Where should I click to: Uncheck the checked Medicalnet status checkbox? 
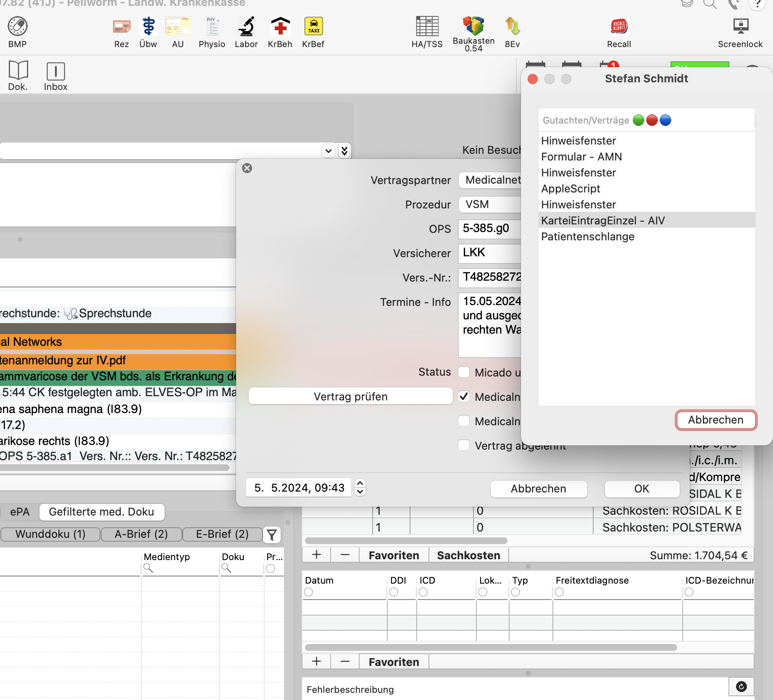464,397
